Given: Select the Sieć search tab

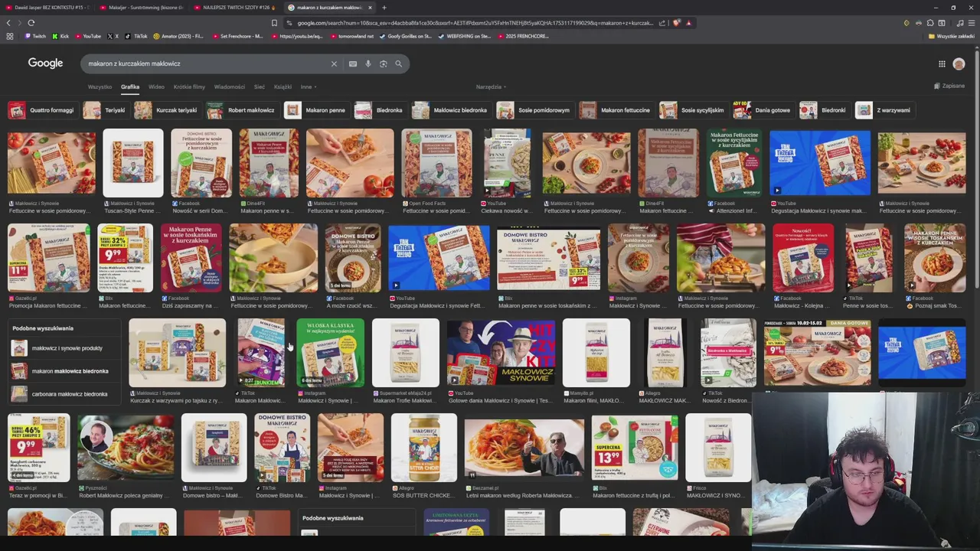Looking at the screenshot, I should pyautogui.click(x=260, y=87).
